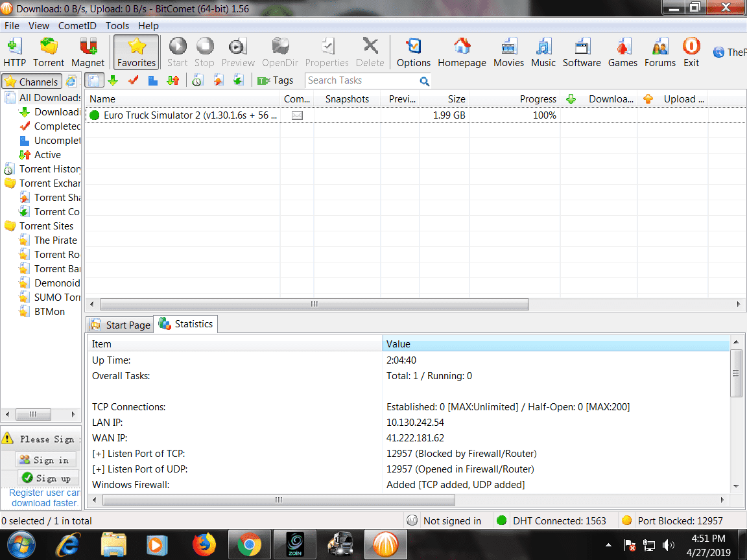Open the Music toolbar icon

[x=543, y=52]
